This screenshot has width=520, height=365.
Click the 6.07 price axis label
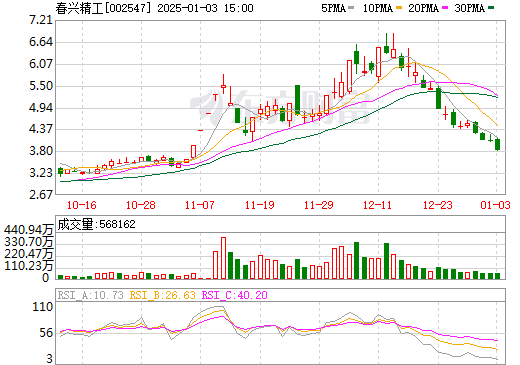tap(41, 64)
